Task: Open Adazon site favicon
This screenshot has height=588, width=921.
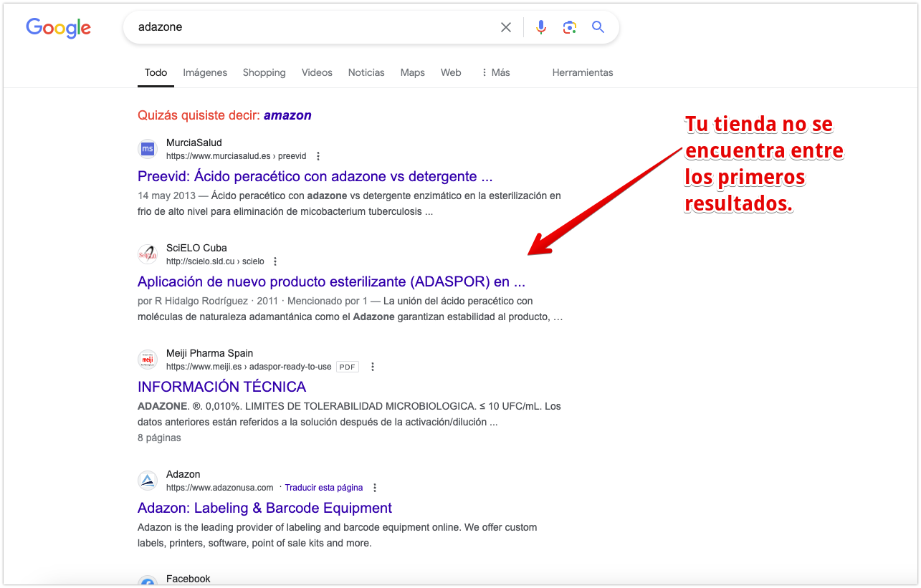Action: (x=148, y=481)
